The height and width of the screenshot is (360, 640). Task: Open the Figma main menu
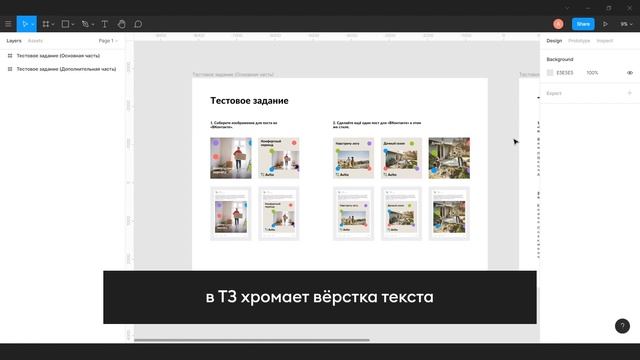click(8, 24)
